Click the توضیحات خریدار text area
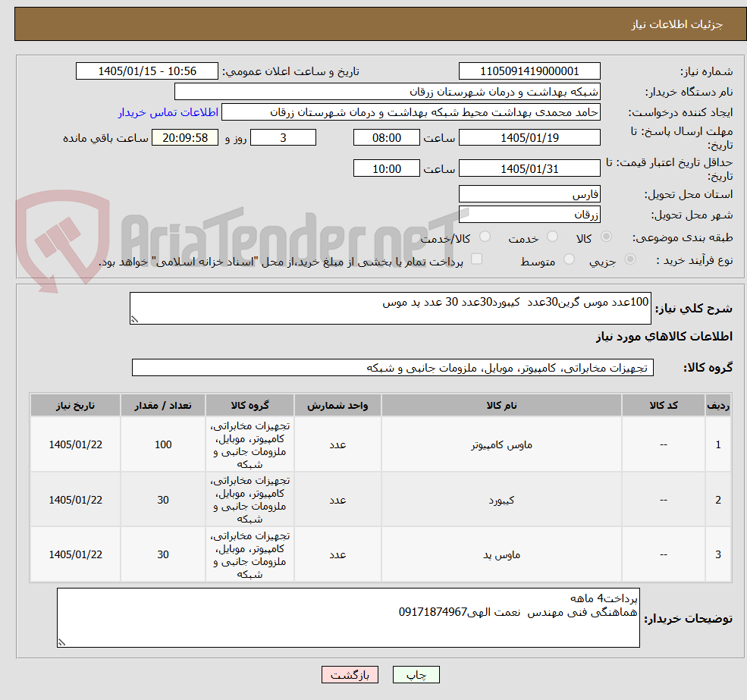 pyautogui.click(x=348, y=617)
